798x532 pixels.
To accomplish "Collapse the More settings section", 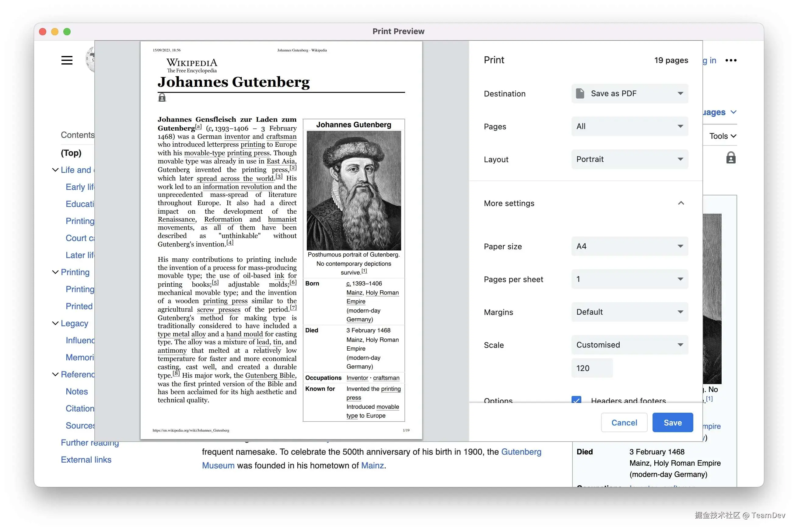I will tap(681, 203).
